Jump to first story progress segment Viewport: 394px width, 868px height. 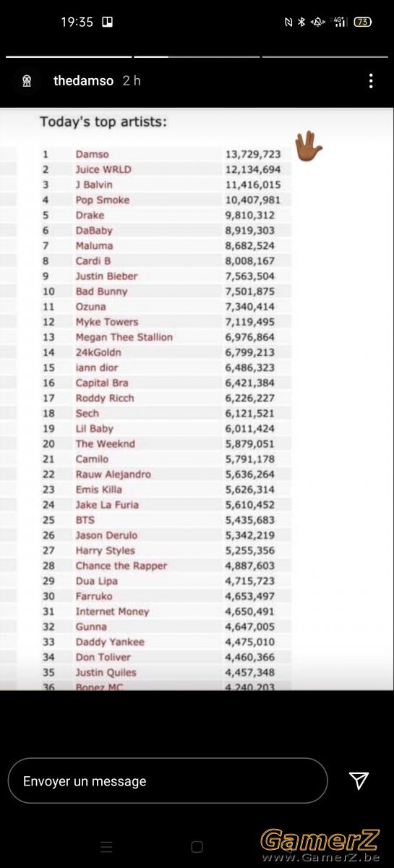(69, 56)
